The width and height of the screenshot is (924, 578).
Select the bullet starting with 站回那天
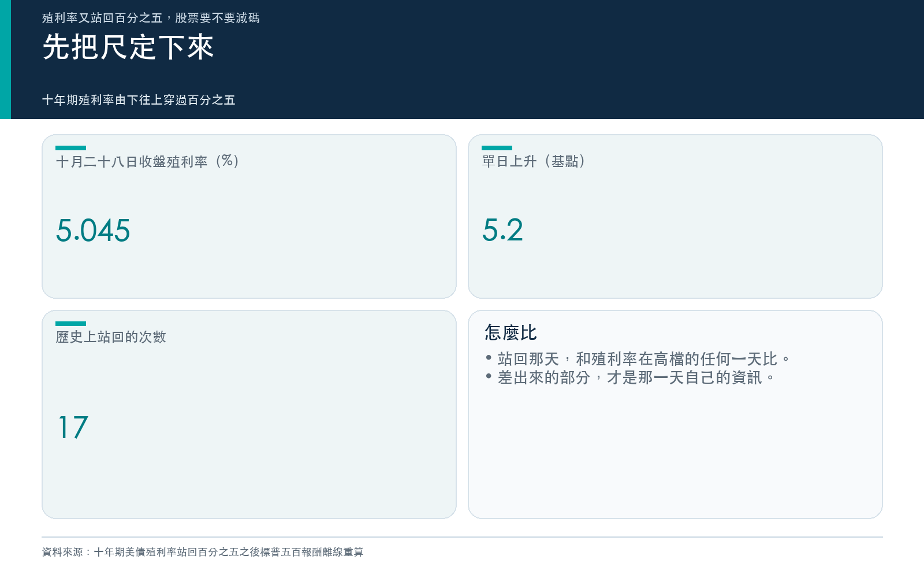638,359
